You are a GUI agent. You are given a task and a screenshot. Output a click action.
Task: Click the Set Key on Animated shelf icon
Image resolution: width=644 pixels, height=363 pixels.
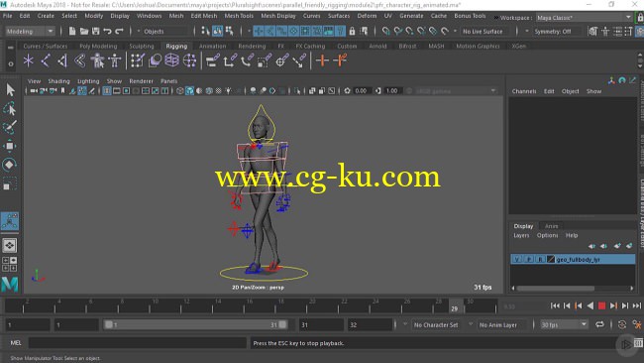(x=340, y=60)
